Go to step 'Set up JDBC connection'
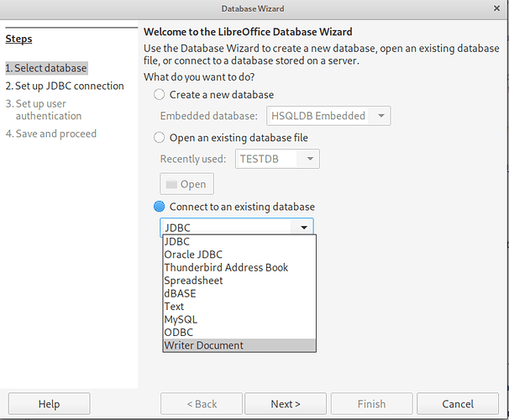509x420 pixels. pos(65,86)
